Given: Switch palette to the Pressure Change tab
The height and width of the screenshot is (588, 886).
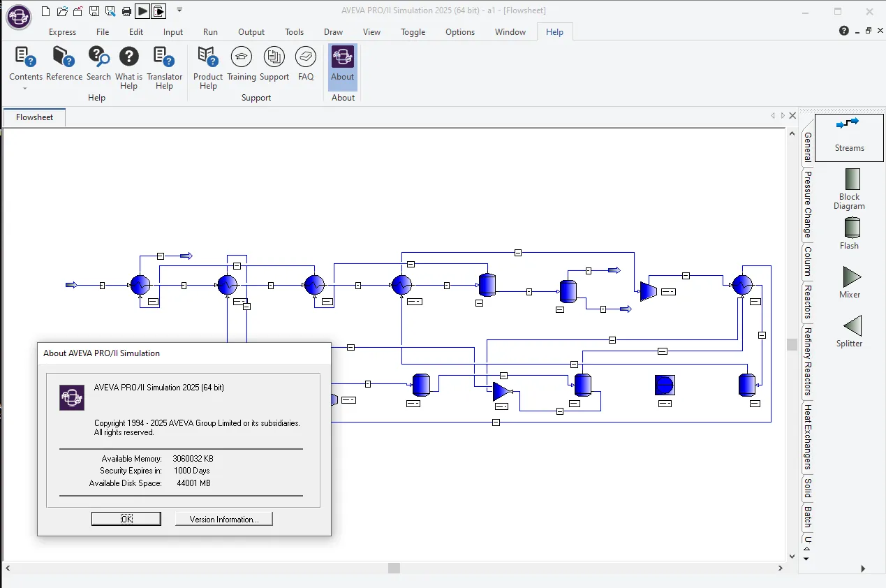Looking at the screenshot, I should [808, 204].
